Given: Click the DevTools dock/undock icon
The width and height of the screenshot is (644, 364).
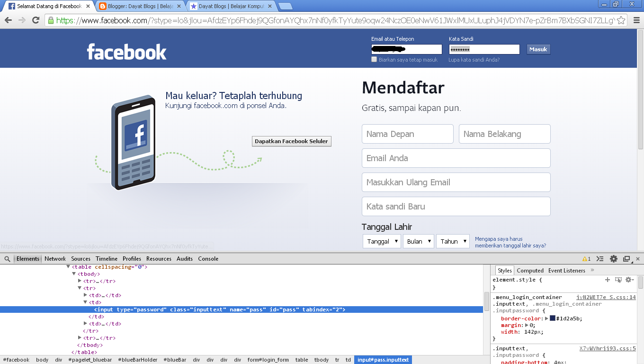Looking at the screenshot, I should click(627, 259).
